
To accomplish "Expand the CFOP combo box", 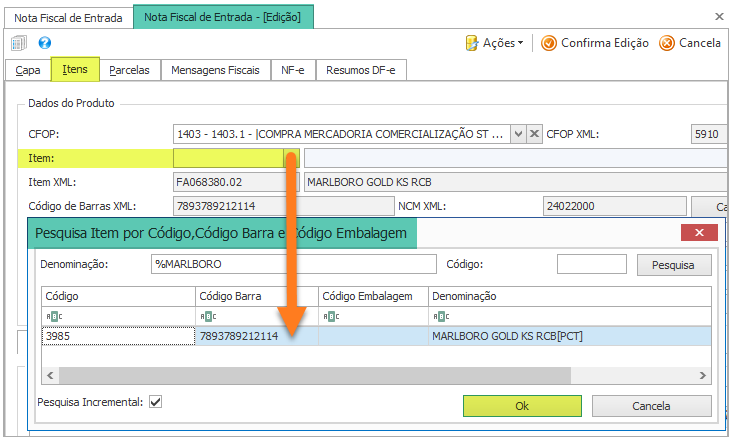I will click(x=517, y=134).
